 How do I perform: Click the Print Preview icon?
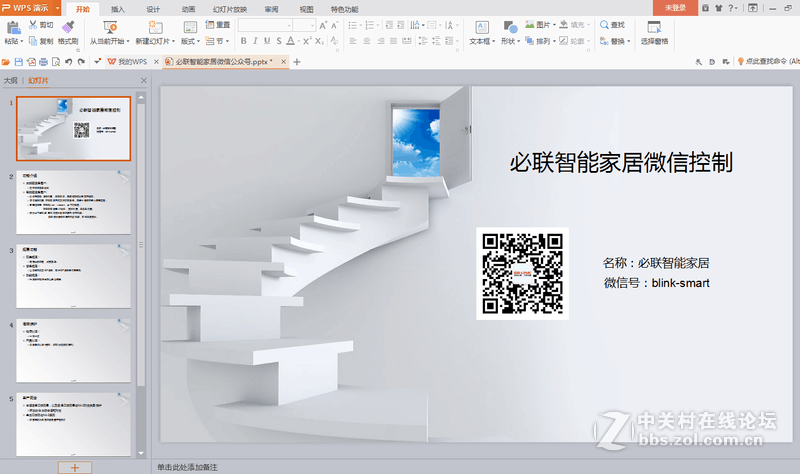pyautogui.click(x=56, y=62)
